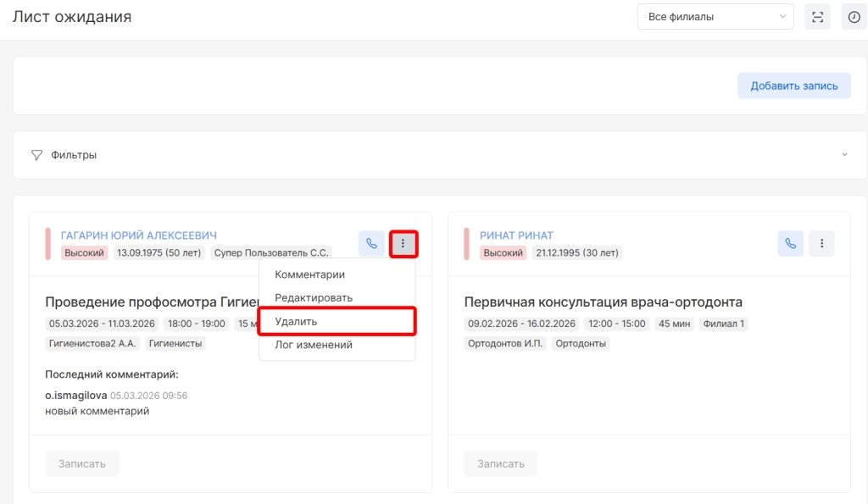Select Комментарии from the context menu
This screenshot has height=504, width=868.
click(x=309, y=274)
